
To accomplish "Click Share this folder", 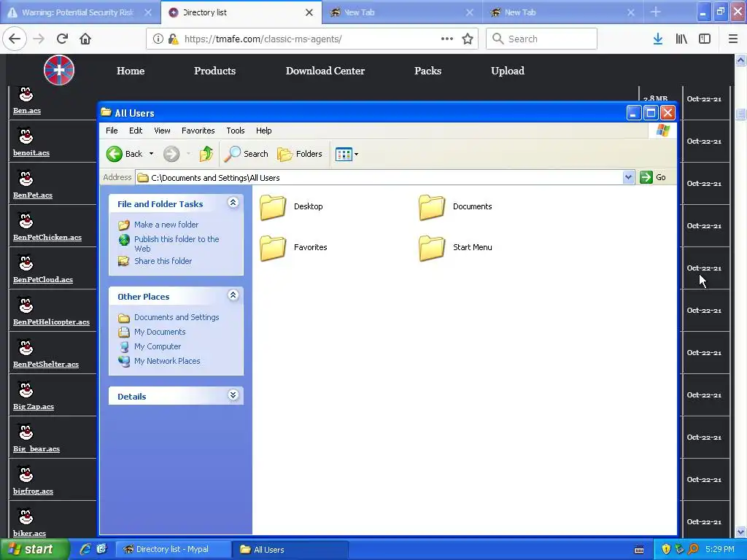I will [163, 261].
